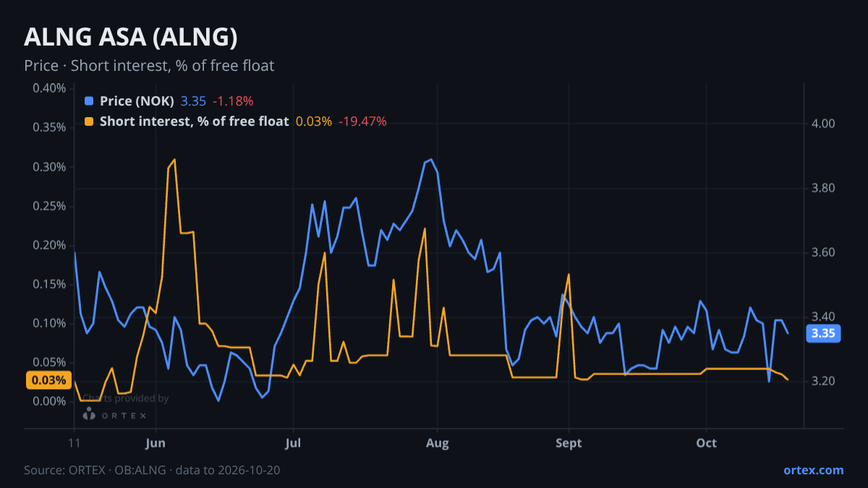This screenshot has width=868, height=488.
Task: Click the 0.05% left axis label
Action: [49, 362]
